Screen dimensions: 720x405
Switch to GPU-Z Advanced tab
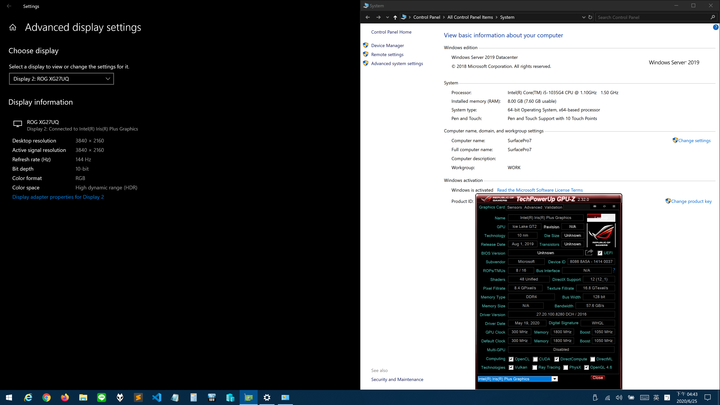click(x=533, y=207)
